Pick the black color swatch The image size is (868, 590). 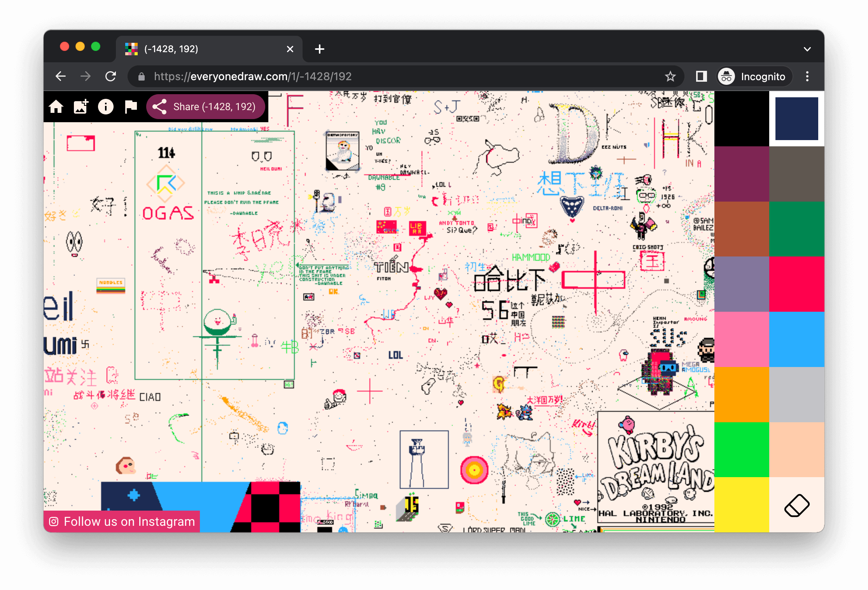(x=742, y=119)
